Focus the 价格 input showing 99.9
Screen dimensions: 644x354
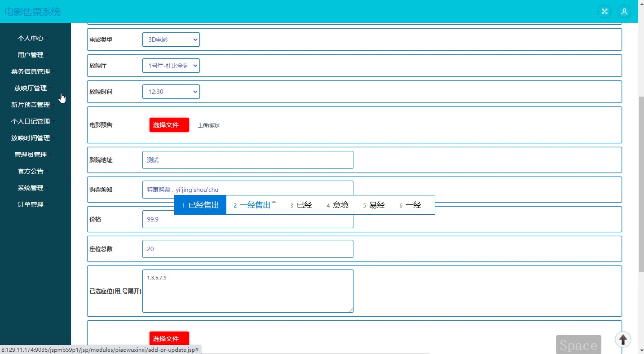[248, 219]
